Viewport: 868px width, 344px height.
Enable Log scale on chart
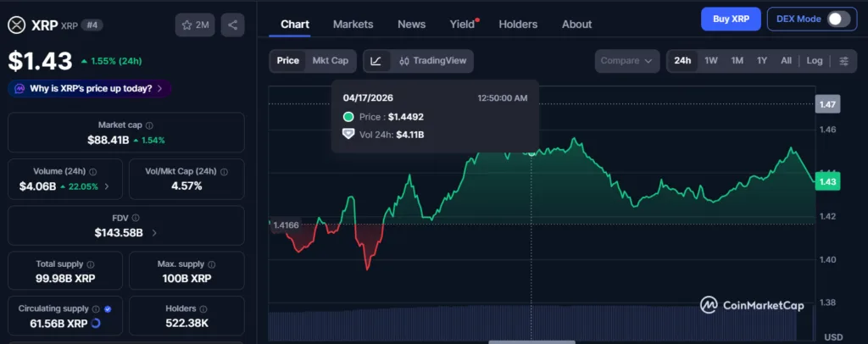click(x=815, y=61)
